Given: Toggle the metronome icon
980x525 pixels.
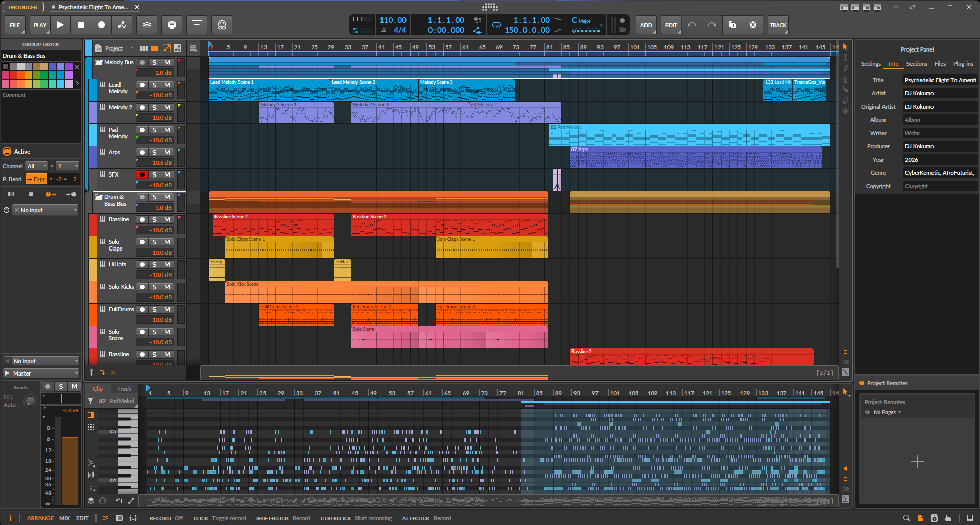Looking at the screenshot, I should click(x=384, y=30).
